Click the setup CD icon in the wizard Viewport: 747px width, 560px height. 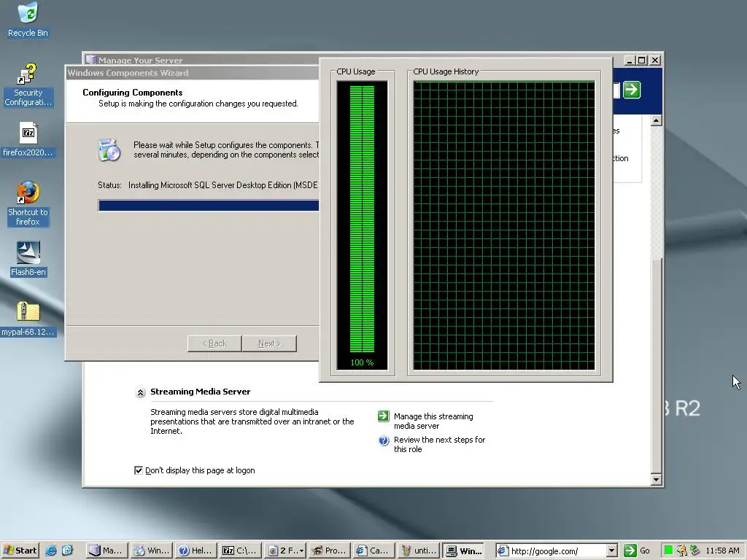pos(109,150)
